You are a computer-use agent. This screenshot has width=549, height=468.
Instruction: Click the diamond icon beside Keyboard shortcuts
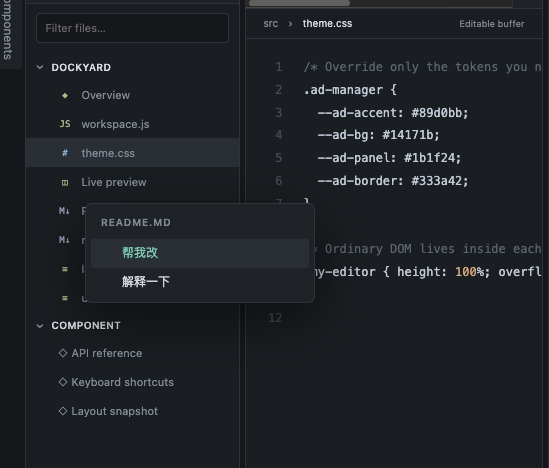click(63, 382)
